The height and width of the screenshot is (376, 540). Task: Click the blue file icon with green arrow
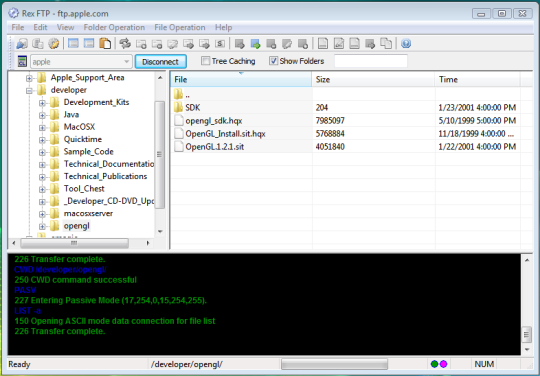pyautogui.click(x=256, y=44)
